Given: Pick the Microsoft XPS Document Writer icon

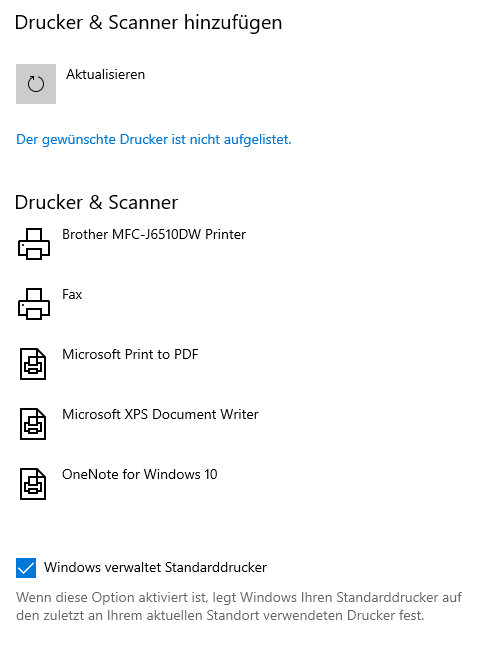Looking at the screenshot, I should [x=33, y=424].
